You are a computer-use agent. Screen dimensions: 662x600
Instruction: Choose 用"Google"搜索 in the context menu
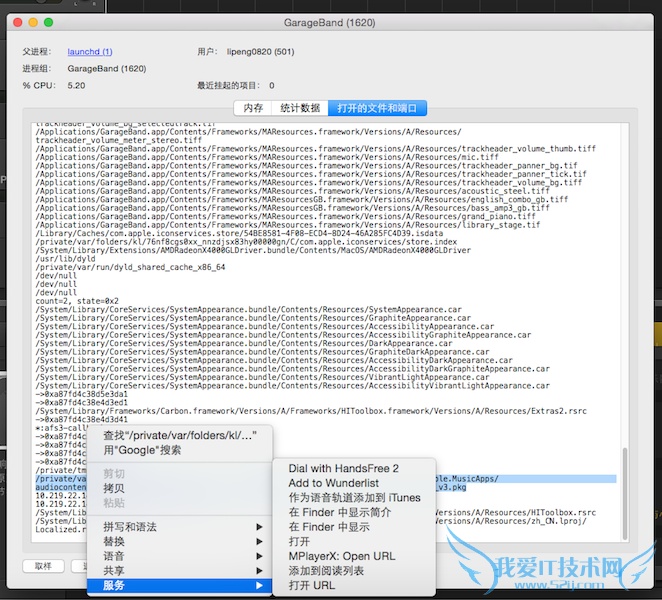click(142, 451)
